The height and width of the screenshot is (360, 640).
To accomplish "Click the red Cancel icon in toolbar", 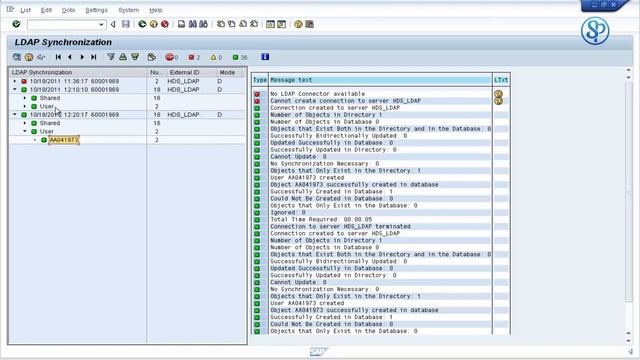I will pos(165,24).
